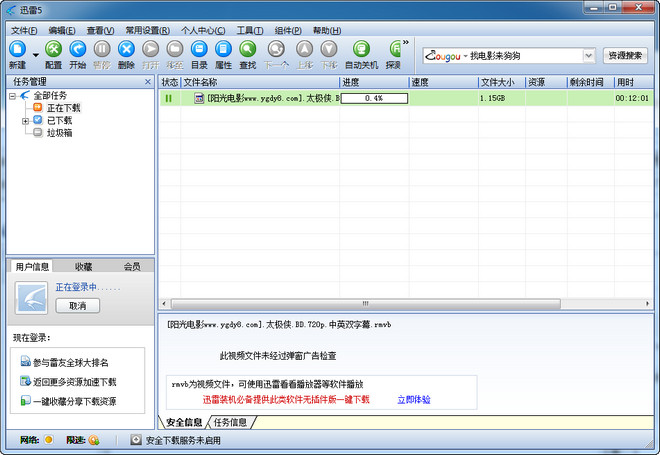Open the Gougou search engine selector
This screenshot has height=455, width=660.
tap(445, 56)
